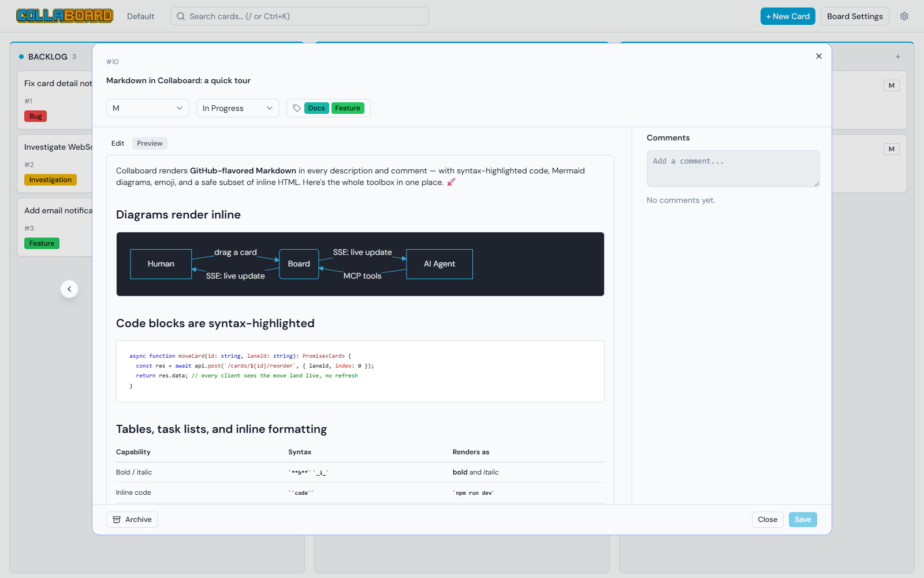Click the red Bug label

[36, 116]
